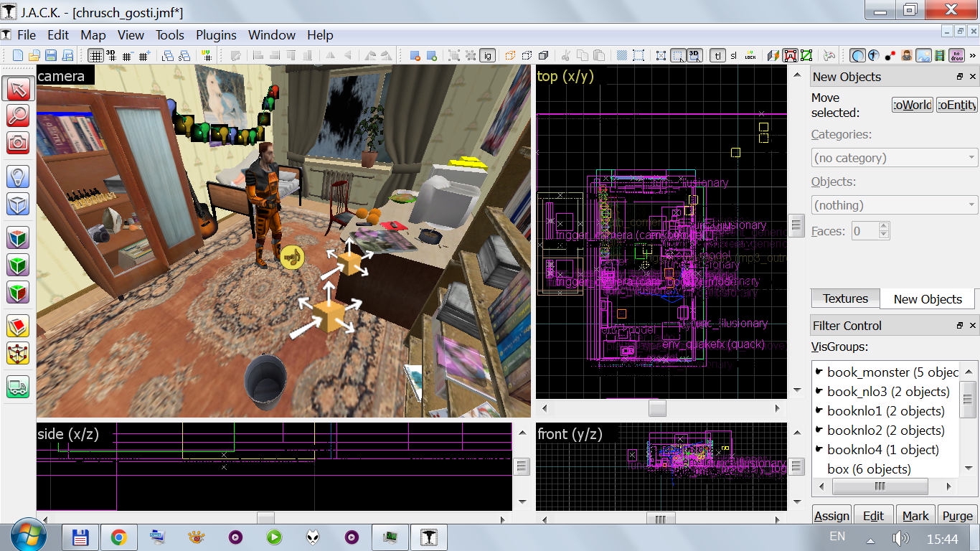This screenshot has height=551, width=980.
Task: Open Chrome from the taskbar
Action: [119, 537]
